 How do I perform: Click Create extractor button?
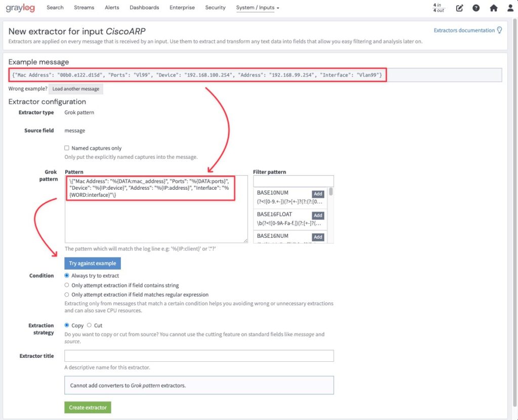[x=88, y=407]
